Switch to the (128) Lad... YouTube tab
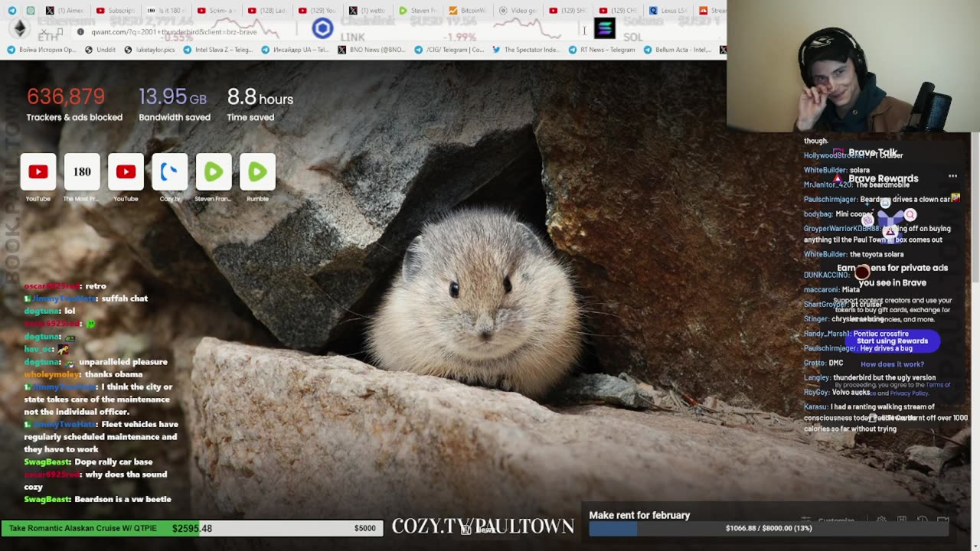Viewport: 980px width, 551px height. click(x=266, y=11)
